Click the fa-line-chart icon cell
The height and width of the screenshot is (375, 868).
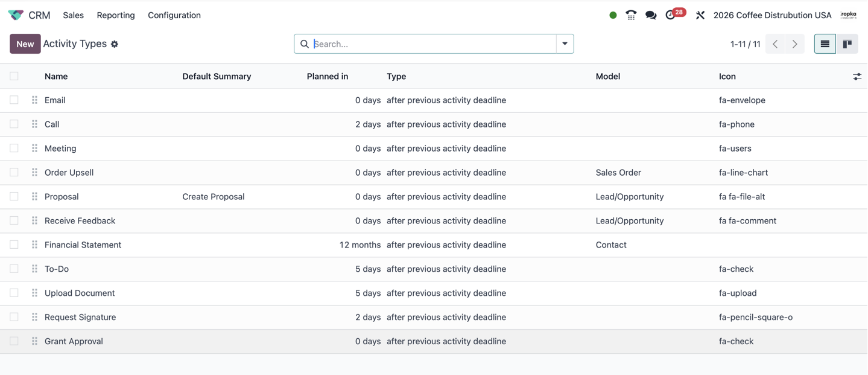[x=743, y=173]
